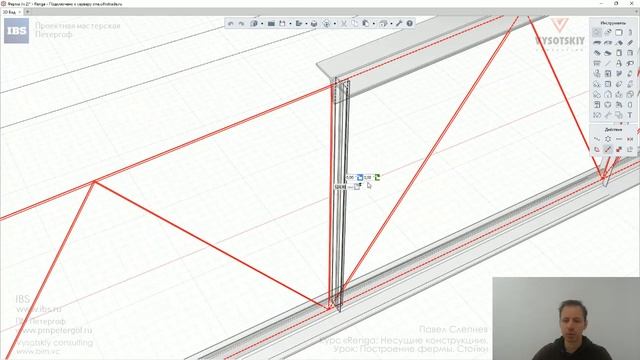Open dropdown arrow beside the house view icon

point(391,24)
